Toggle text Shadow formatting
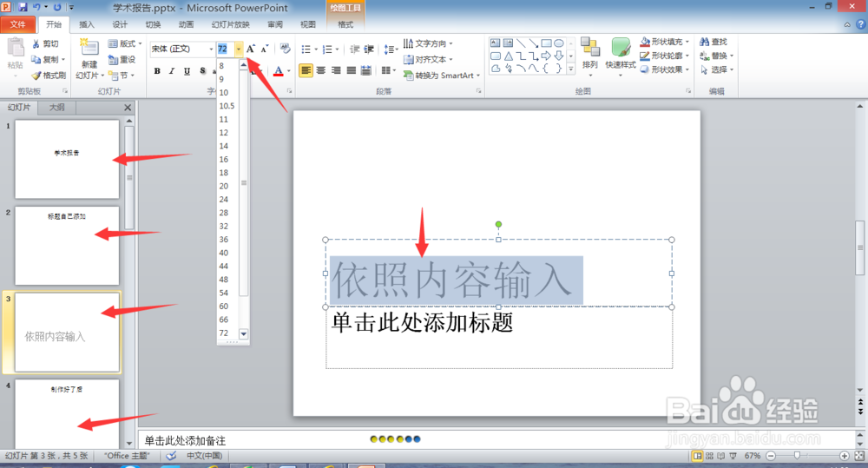Screen dimensions: 868x468 [x=202, y=71]
